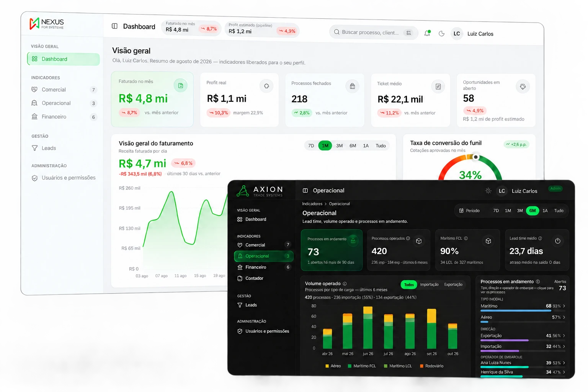Expand the Ana Luiza Nunes row chevron

564,363
